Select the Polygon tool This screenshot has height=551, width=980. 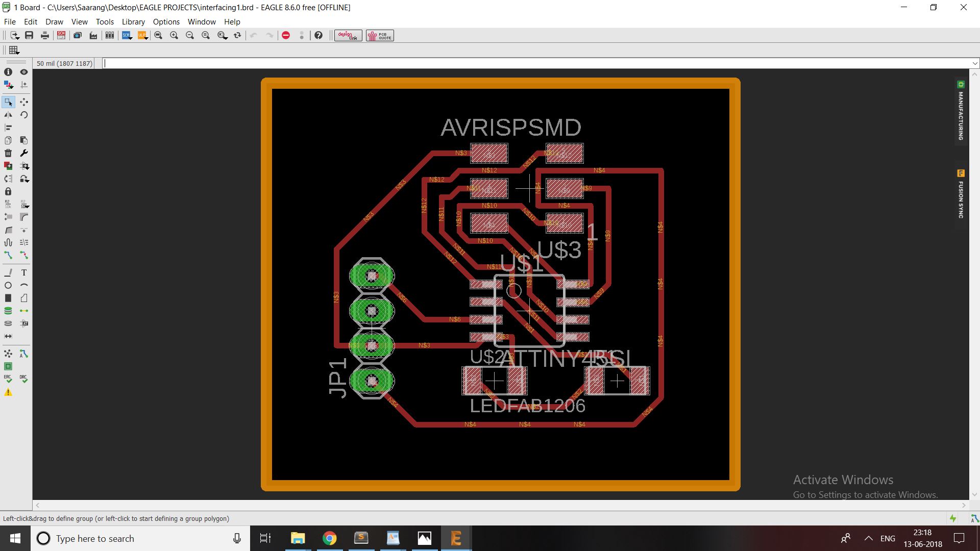[23, 298]
